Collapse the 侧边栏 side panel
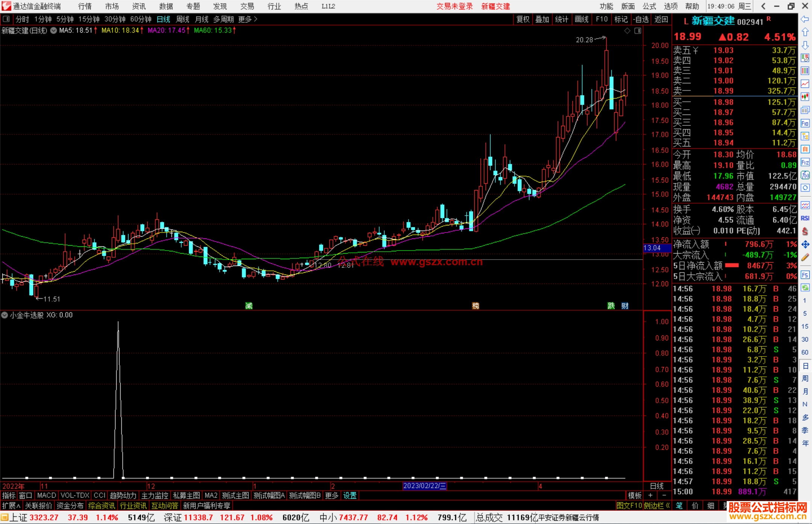 coord(657,506)
